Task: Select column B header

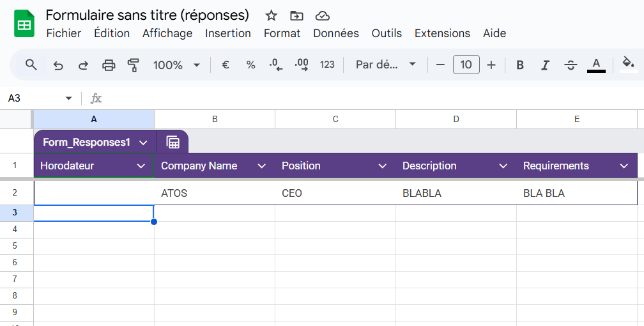Action: [x=215, y=120]
